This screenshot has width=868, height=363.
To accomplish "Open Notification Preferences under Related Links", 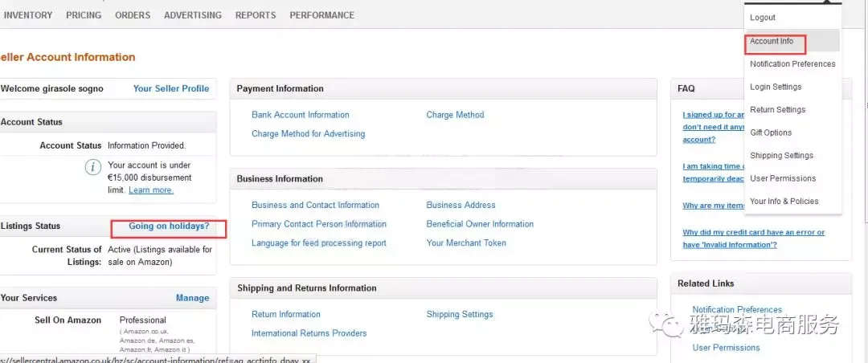I will click(x=737, y=310).
